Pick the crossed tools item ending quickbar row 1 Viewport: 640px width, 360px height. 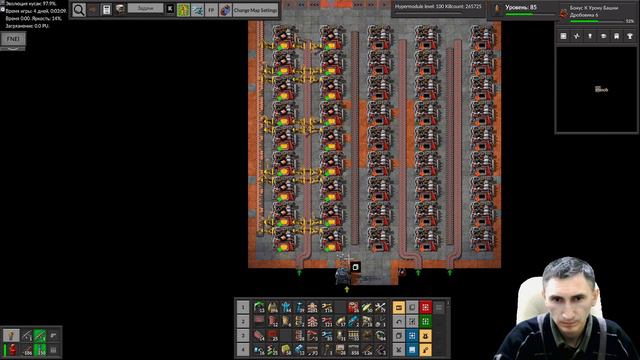(380, 307)
